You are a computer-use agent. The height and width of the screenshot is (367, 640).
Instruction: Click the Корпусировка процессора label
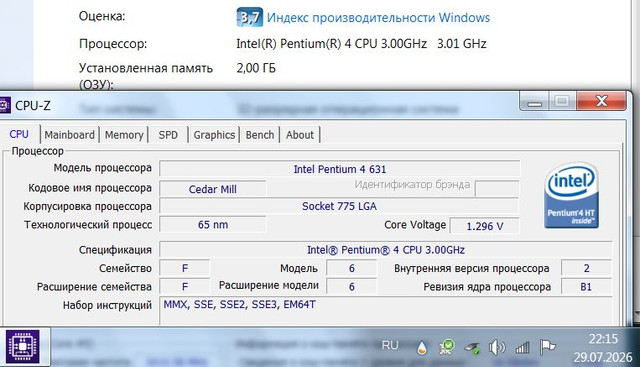point(87,206)
